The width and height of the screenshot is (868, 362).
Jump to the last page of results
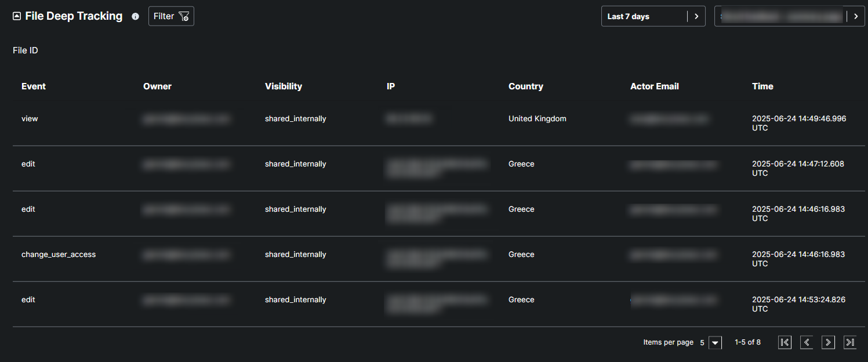click(x=850, y=342)
